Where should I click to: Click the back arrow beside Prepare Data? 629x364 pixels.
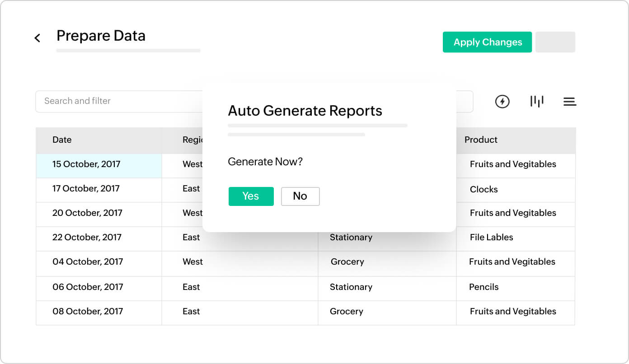(38, 38)
